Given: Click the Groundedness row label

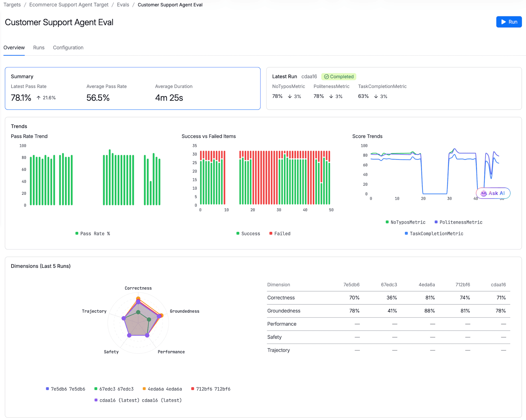Looking at the screenshot, I should (284, 311).
